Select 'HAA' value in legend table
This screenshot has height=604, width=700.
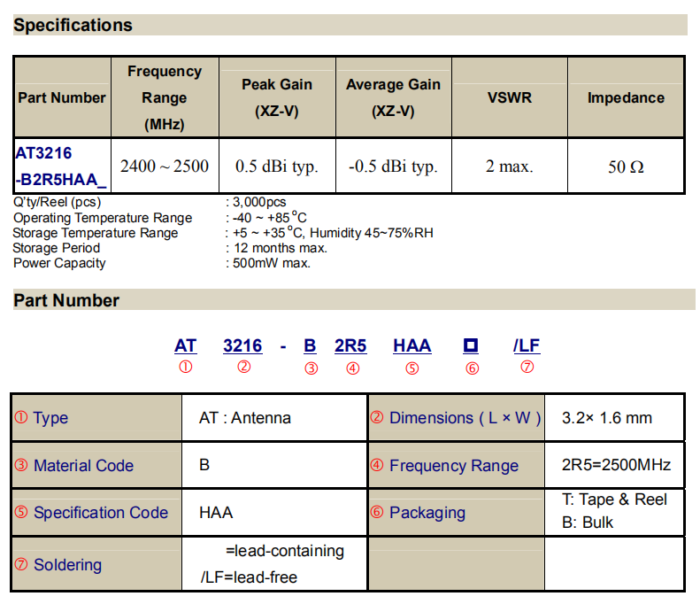coord(216,513)
